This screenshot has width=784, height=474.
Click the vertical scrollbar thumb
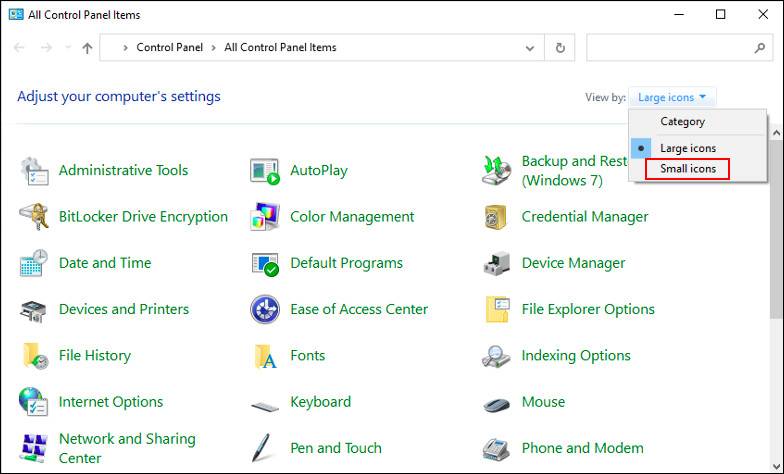tap(776, 228)
